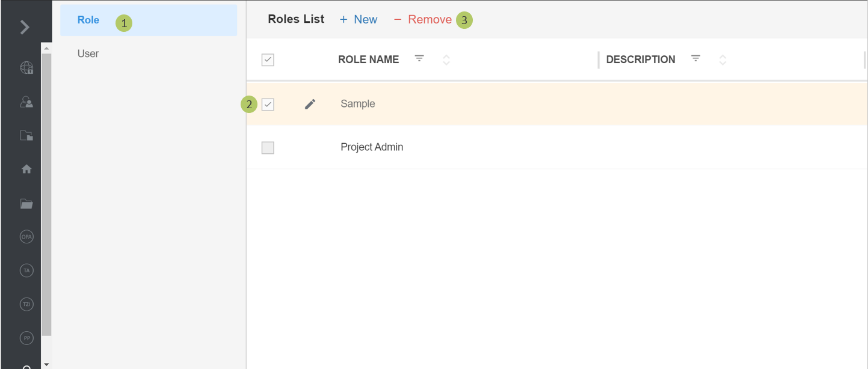Click the home icon in sidebar
The image size is (868, 369).
pos(26,169)
